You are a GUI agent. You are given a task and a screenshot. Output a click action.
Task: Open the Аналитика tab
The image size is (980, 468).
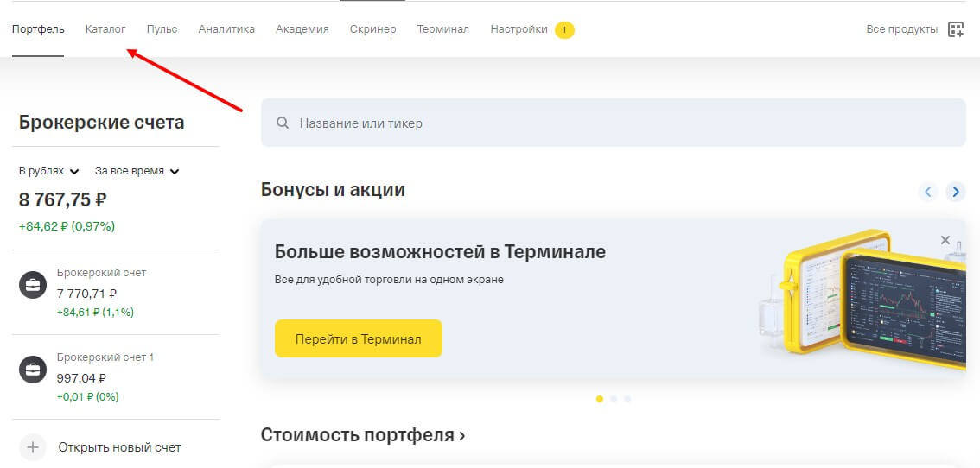coord(226,29)
